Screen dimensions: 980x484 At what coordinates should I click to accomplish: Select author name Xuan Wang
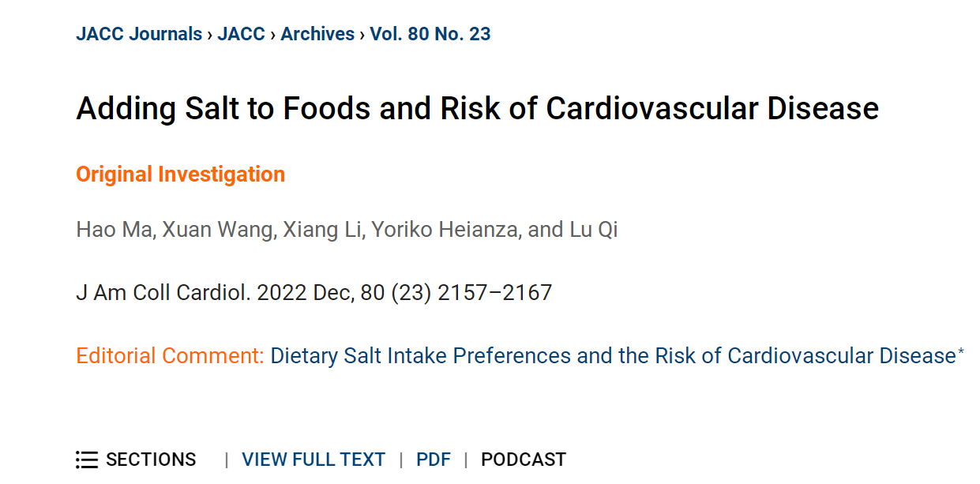coord(219,230)
